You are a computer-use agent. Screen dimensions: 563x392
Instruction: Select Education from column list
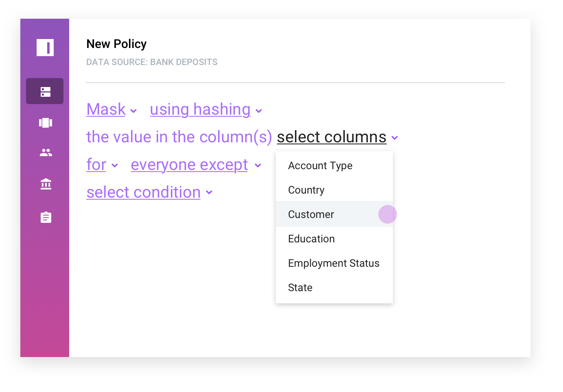[x=334, y=239]
